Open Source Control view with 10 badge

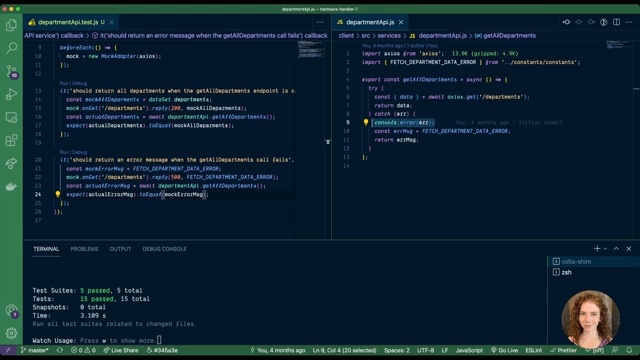coord(11,71)
